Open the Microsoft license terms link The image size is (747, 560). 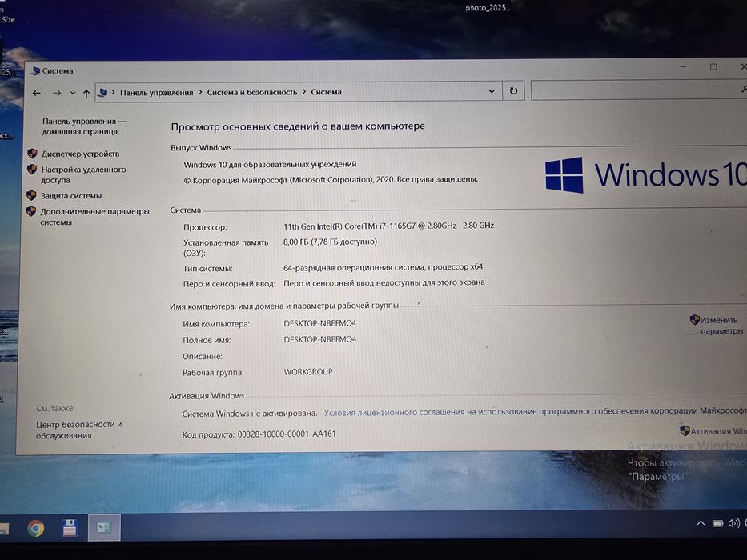(x=535, y=411)
